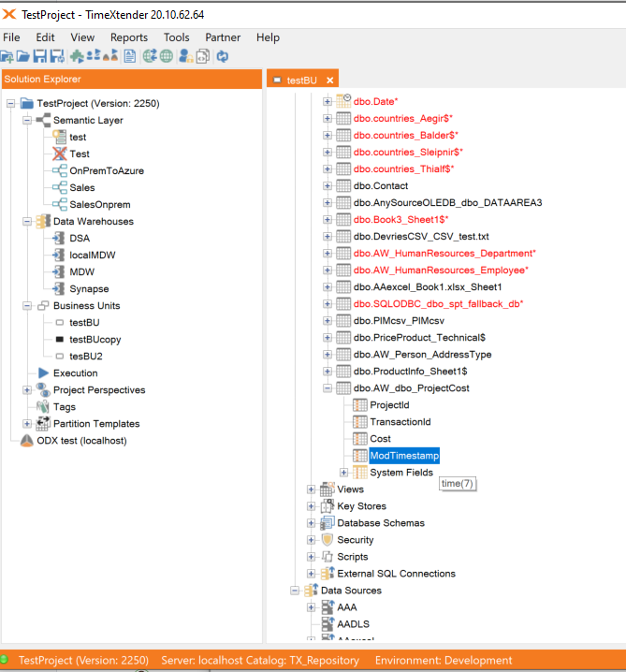Viewport: 626px width, 672px height.
Task: Collapse the Business Units node
Action: click(x=27, y=305)
